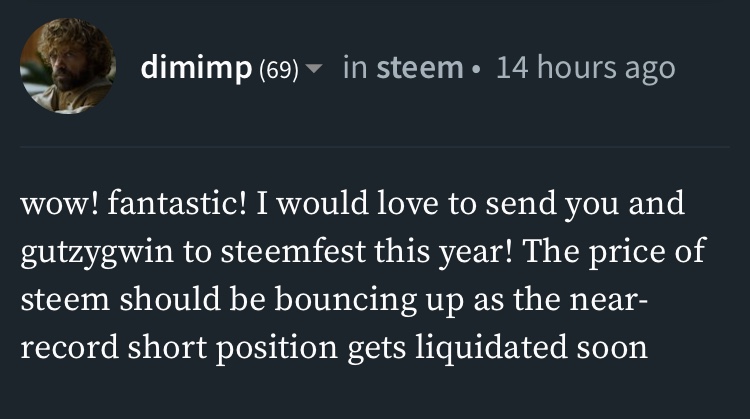Viewport: 750px width, 419px height.
Task: Click the final word 'soon'
Action: pyautogui.click(x=612, y=349)
